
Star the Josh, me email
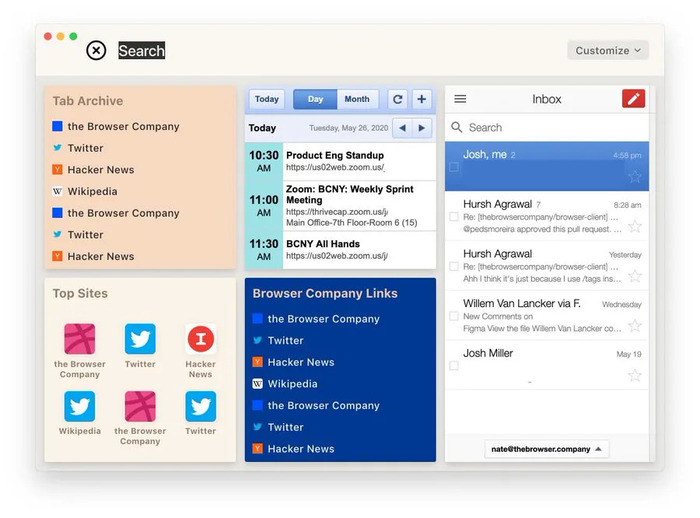click(x=634, y=176)
